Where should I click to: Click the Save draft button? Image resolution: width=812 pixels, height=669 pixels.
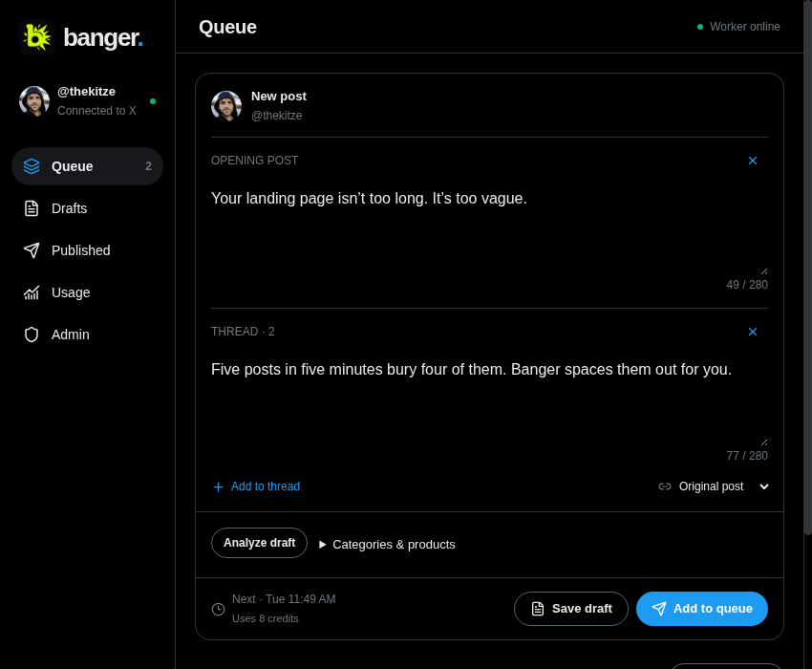tap(571, 609)
